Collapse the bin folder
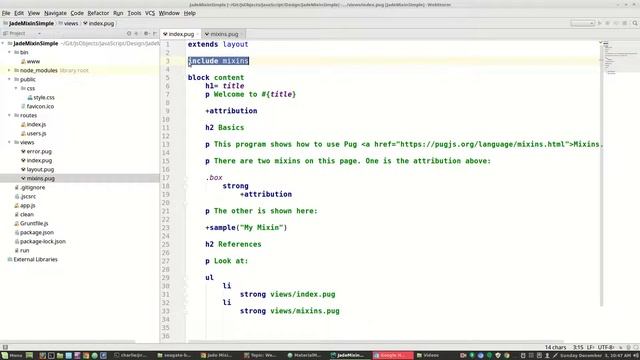This screenshot has height=360, width=640. 9,52
